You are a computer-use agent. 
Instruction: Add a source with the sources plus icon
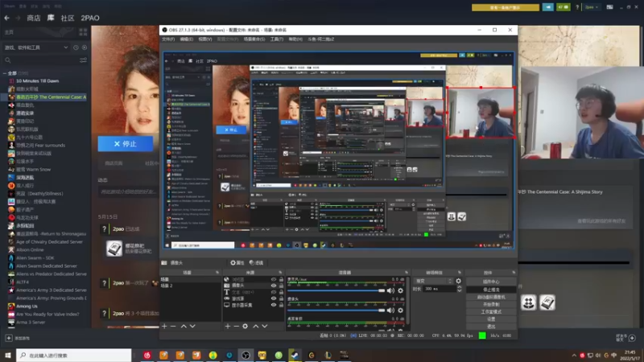228,326
